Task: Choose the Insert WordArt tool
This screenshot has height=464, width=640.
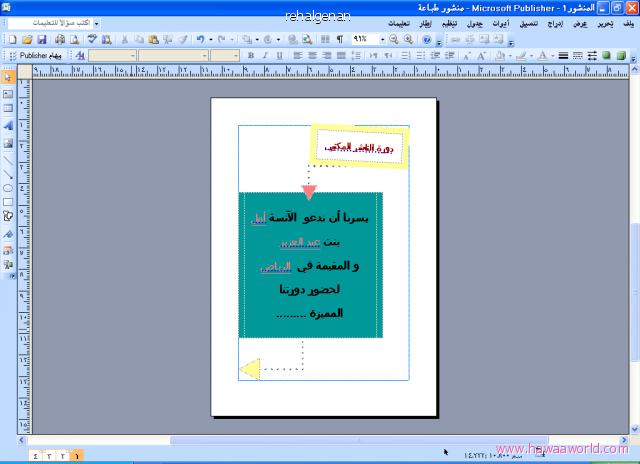Action: point(8,125)
